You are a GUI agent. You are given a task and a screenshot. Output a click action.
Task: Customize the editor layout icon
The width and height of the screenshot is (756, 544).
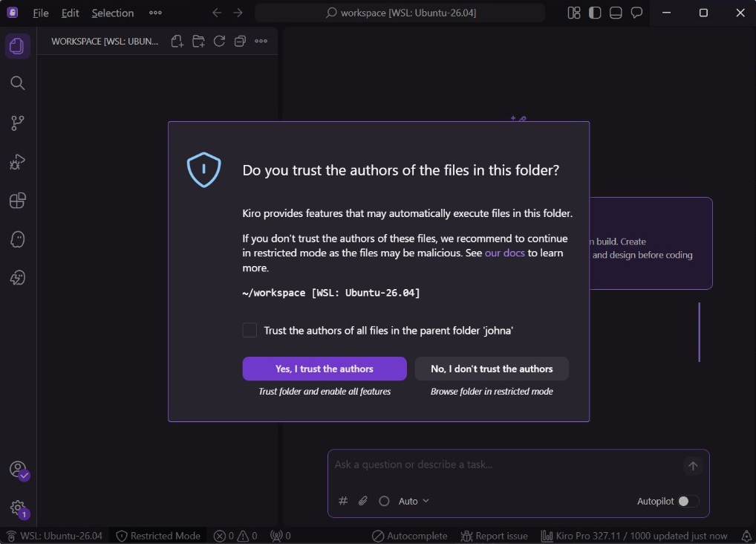574,13
